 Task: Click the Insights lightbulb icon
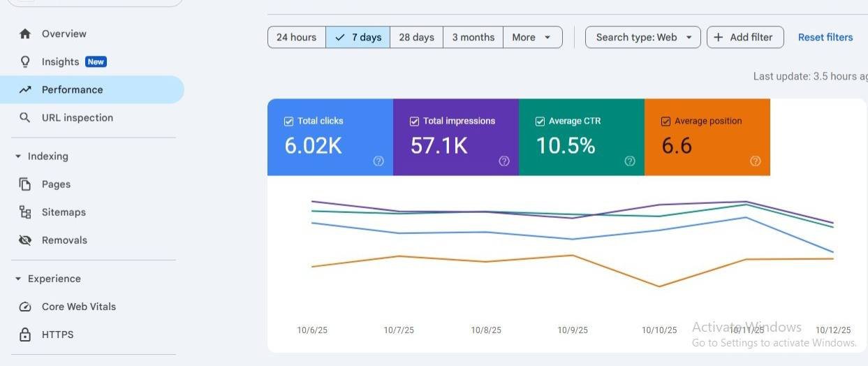click(25, 61)
